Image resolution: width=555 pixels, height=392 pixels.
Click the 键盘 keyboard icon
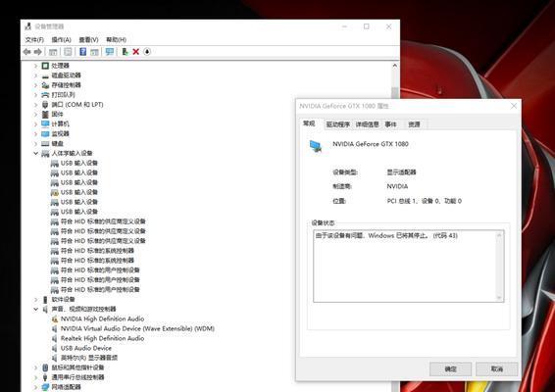(45, 144)
